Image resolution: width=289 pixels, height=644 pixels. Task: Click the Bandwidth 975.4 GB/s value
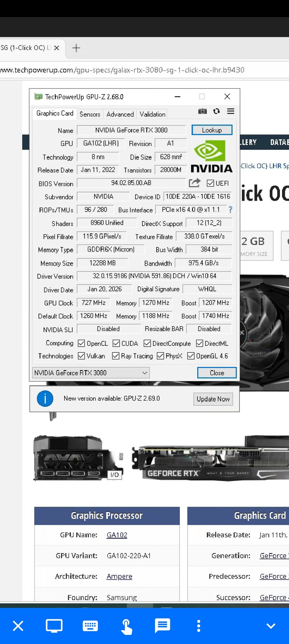[x=204, y=263]
